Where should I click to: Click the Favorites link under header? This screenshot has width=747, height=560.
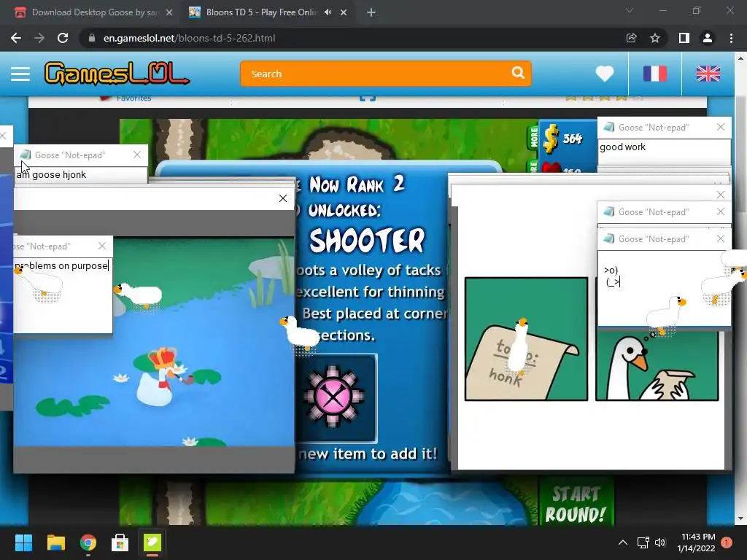click(x=133, y=98)
